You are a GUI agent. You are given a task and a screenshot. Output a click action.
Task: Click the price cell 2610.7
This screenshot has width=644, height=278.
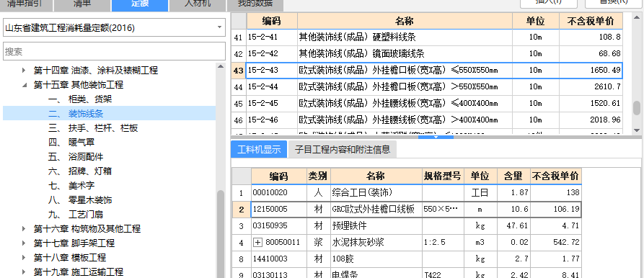[591, 87]
